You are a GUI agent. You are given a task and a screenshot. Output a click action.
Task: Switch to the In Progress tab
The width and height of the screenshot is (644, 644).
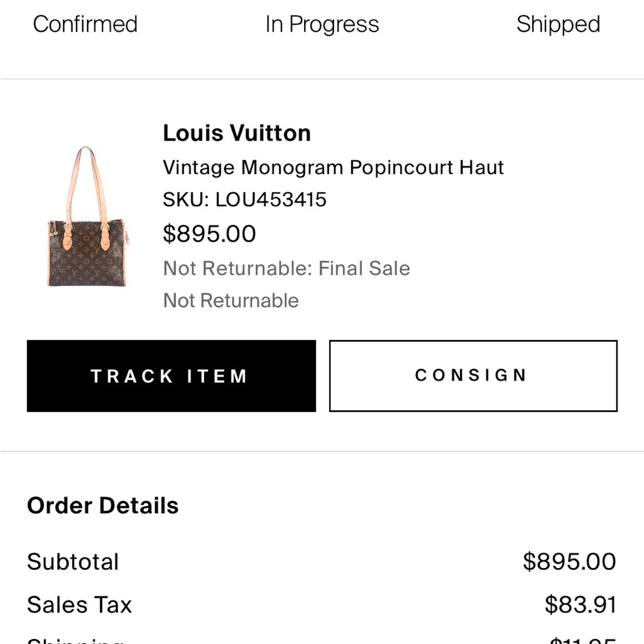click(x=321, y=24)
